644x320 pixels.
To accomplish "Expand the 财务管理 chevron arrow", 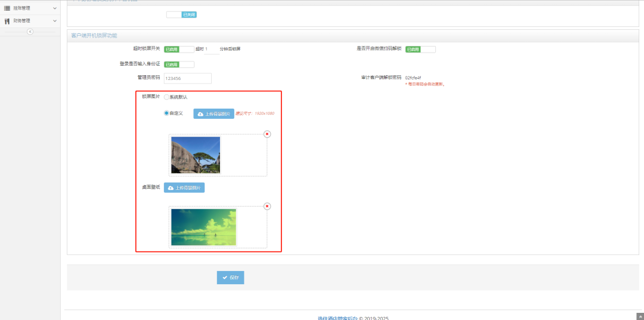I will [x=55, y=20].
